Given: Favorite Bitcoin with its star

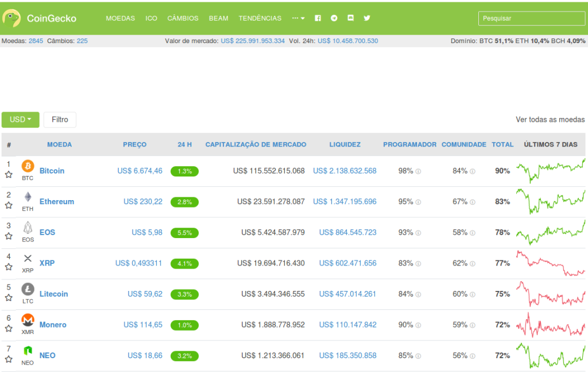Looking at the screenshot, I should pyautogui.click(x=9, y=175).
